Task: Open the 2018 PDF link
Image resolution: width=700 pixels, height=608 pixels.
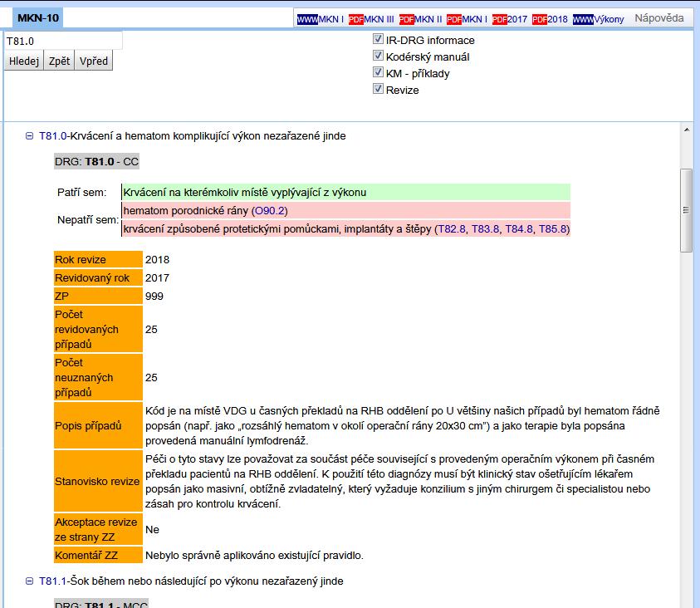Action: click(x=557, y=20)
